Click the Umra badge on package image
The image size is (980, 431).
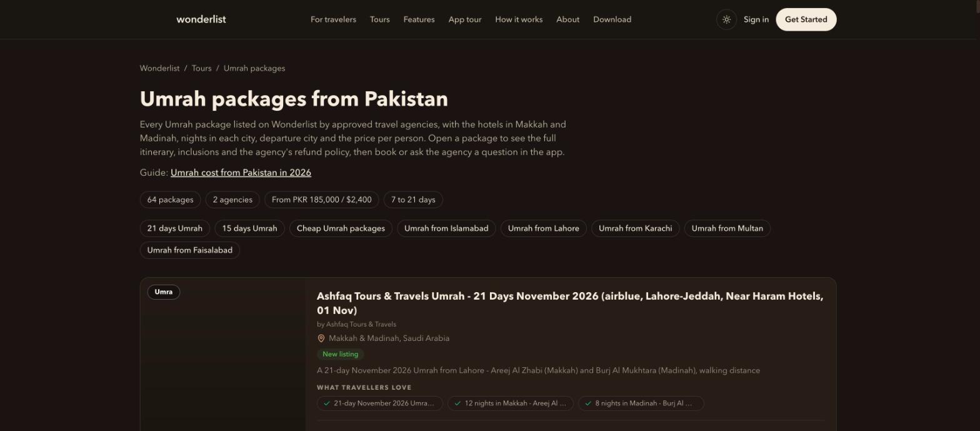[164, 292]
